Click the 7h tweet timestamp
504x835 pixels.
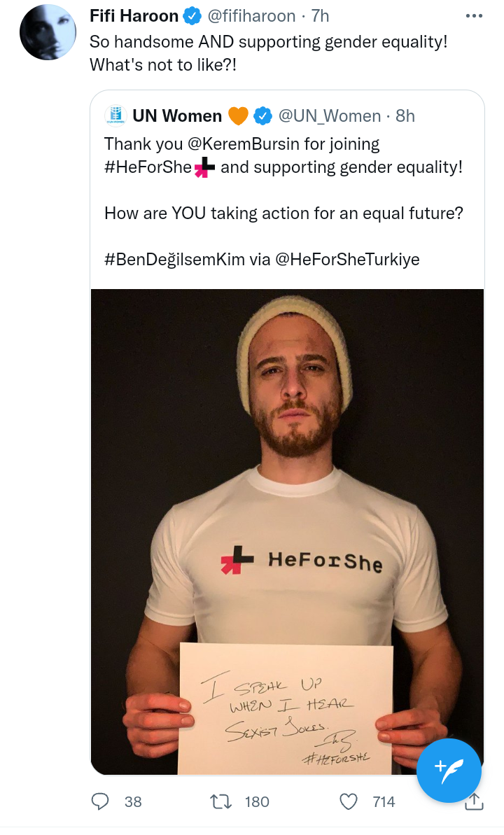pyautogui.click(x=320, y=16)
